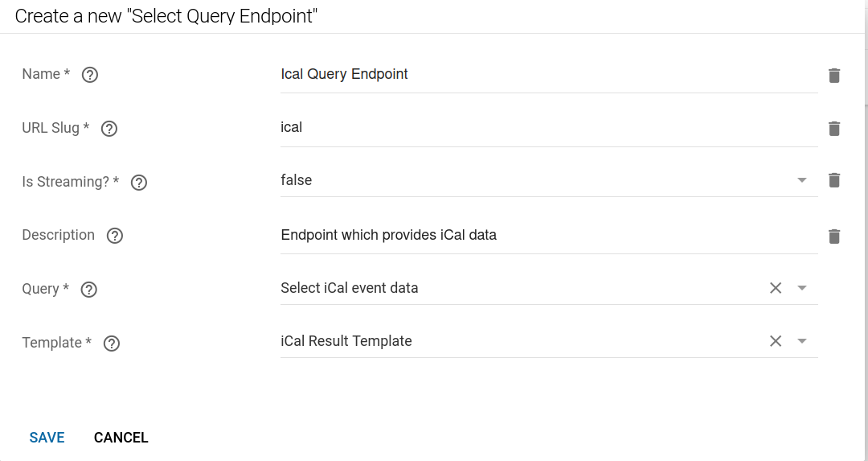This screenshot has width=868, height=461.
Task: Delete the Name field value
Action: 834,76
